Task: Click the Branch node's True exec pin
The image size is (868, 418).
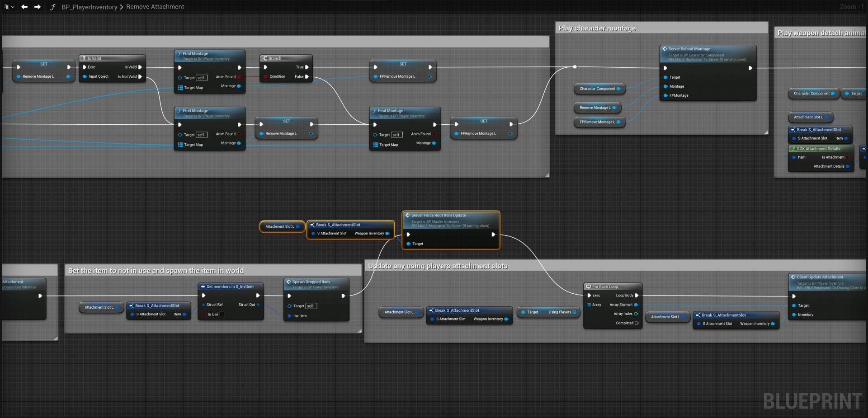Action: [x=307, y=67]
